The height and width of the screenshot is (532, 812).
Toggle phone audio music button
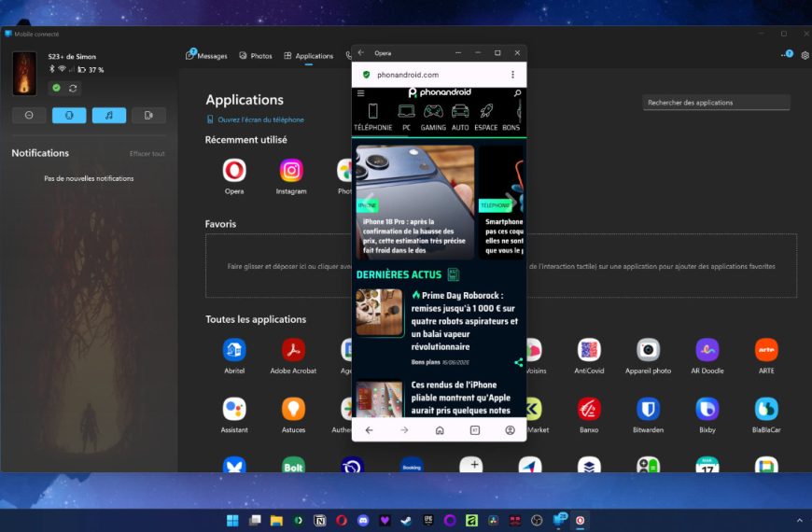[109, 115]
